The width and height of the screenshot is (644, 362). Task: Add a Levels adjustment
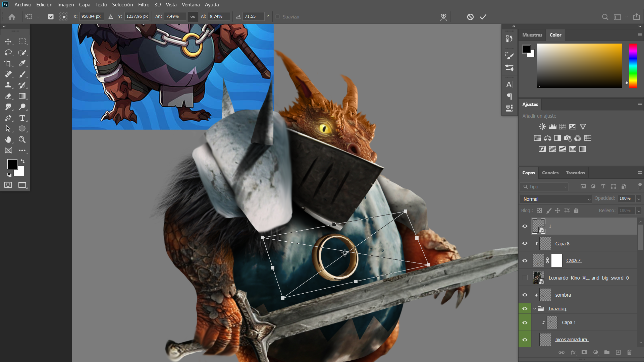point(552,127)
